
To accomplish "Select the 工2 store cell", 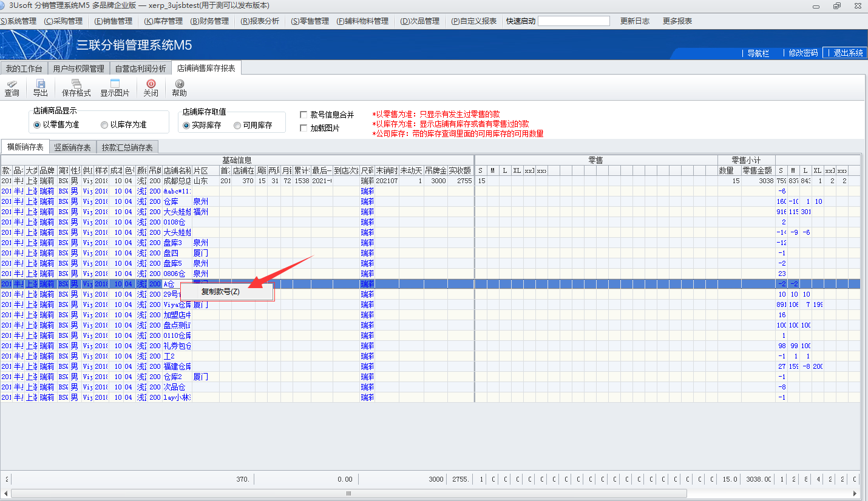I will (x=177, y=356).
